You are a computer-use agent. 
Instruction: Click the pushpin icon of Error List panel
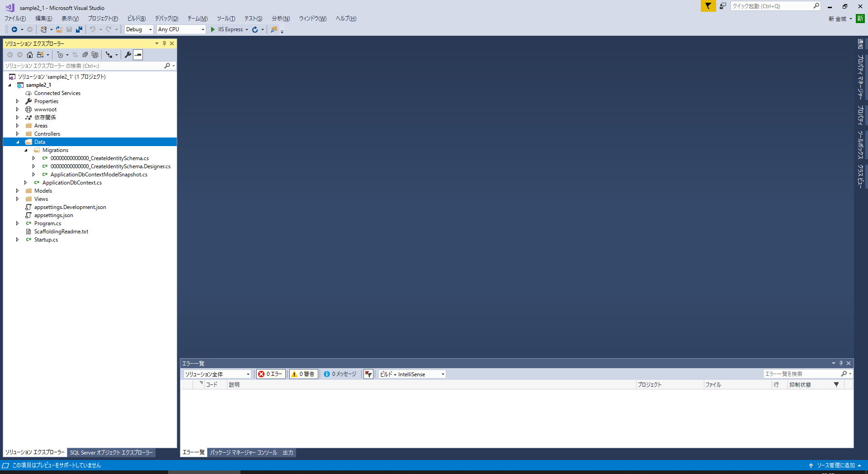[x=841, y=363]
